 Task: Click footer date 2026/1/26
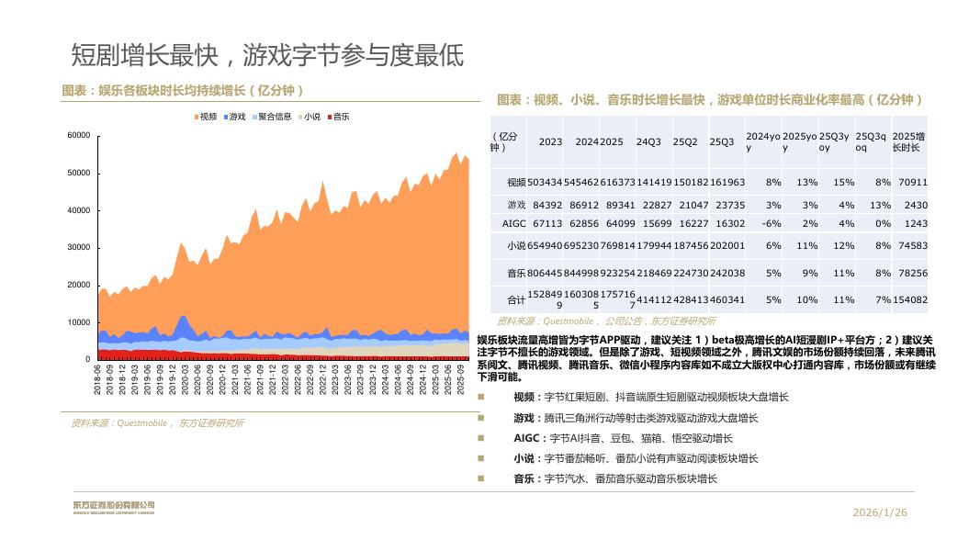[879, 512]
